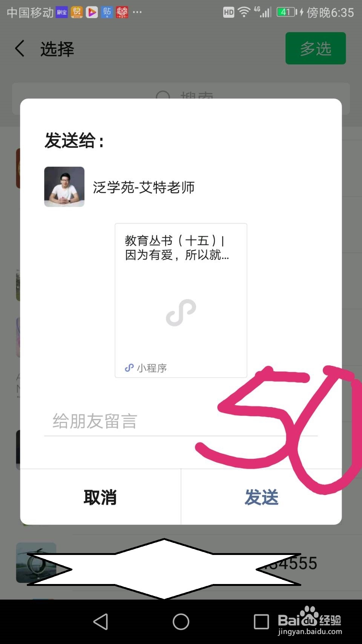Tap the Android recent apps square button
The height and width of the screenshot is (644, 362).
261,621
